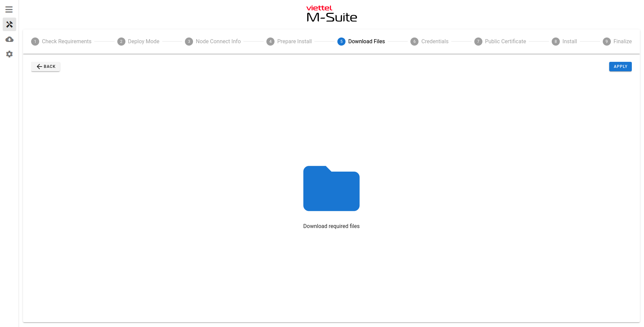Click step 6 circle for Credentials
The image size is (644, 327).
pyautogui.click(x=414, y=42)
